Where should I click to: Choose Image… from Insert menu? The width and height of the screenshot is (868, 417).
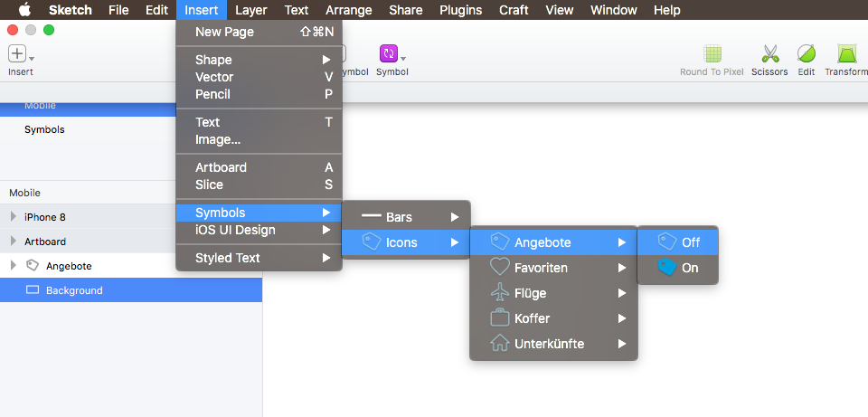coord(259,139)
